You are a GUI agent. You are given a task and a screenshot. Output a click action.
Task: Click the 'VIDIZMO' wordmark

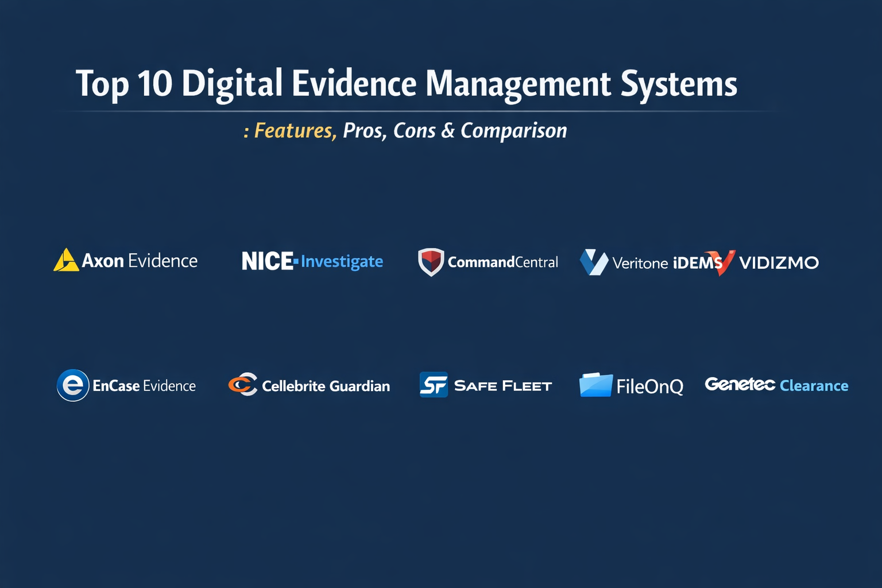click(779, 263)
